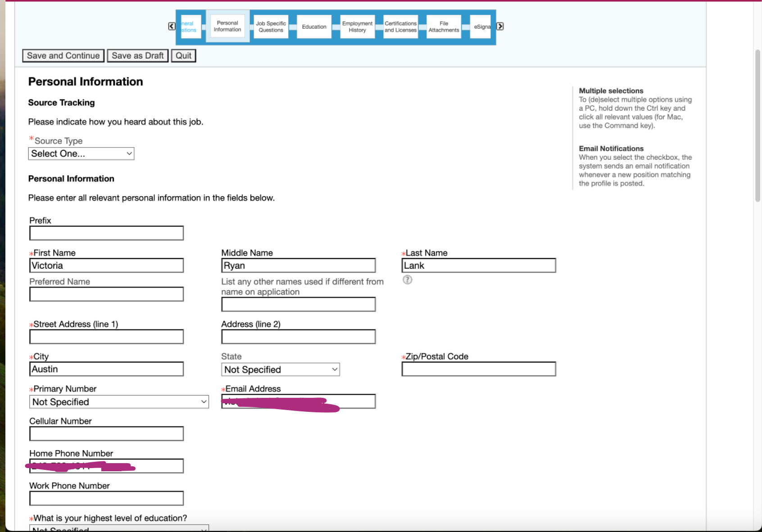This screenshot has height=532, width=762.
Task: Click the help question mark under Last Name
Action: [x=407, y=280]
